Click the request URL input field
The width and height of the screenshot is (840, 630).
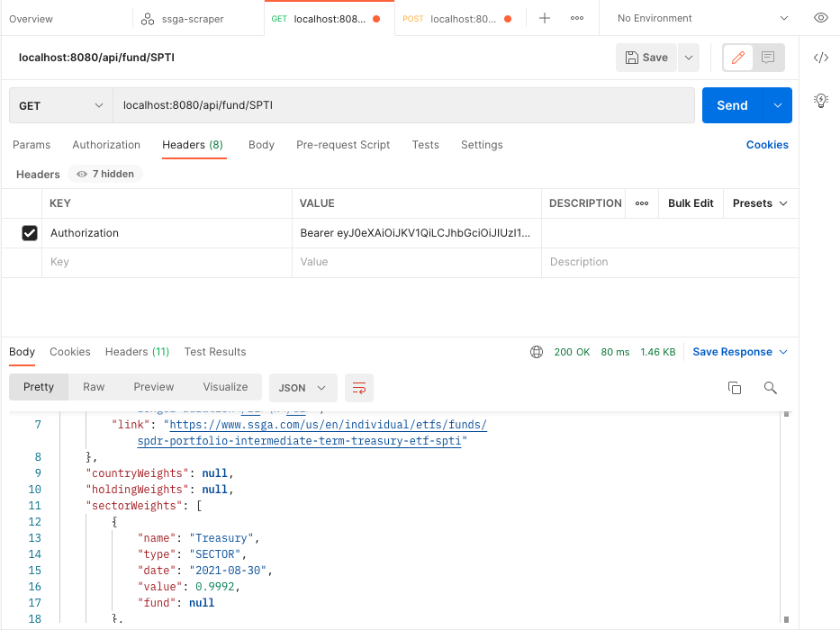pyautogui.click(x=404, y=105)
